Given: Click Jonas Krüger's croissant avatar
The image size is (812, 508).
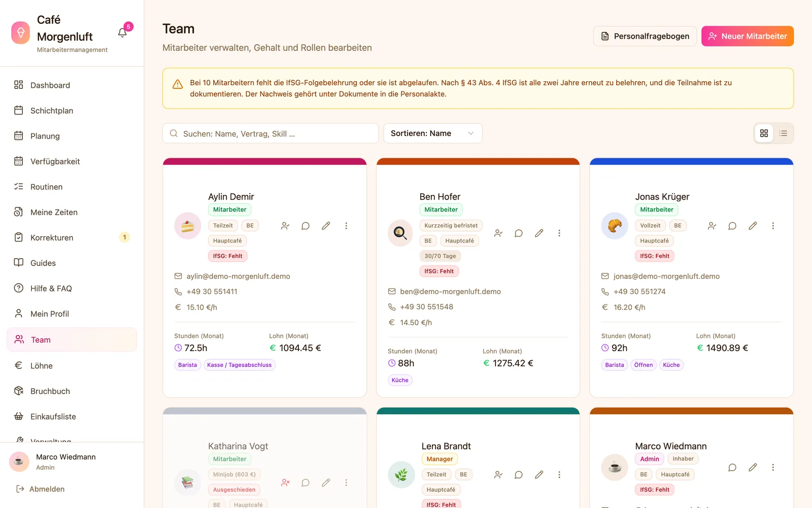Looking at the screenshot, I should (x=615, y=226).
